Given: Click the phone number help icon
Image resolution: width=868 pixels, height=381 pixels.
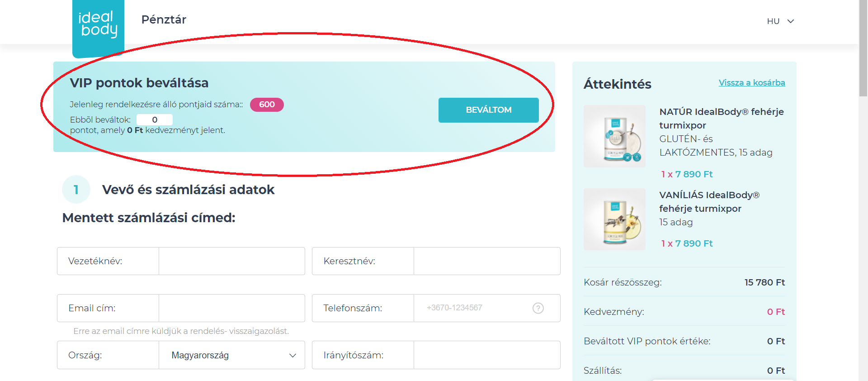Looking at the screenshot, I should click(x=538, y=308).
